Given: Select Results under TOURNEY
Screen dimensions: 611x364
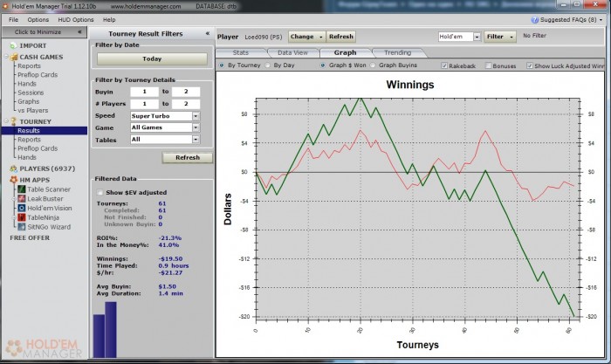Looking at the screenshot, I should click(45, 131).
